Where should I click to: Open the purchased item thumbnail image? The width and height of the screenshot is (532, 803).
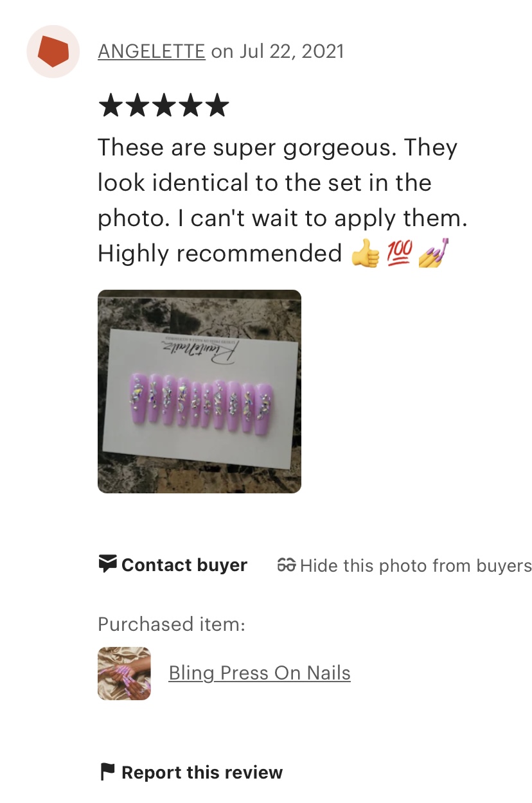(124, 673)
